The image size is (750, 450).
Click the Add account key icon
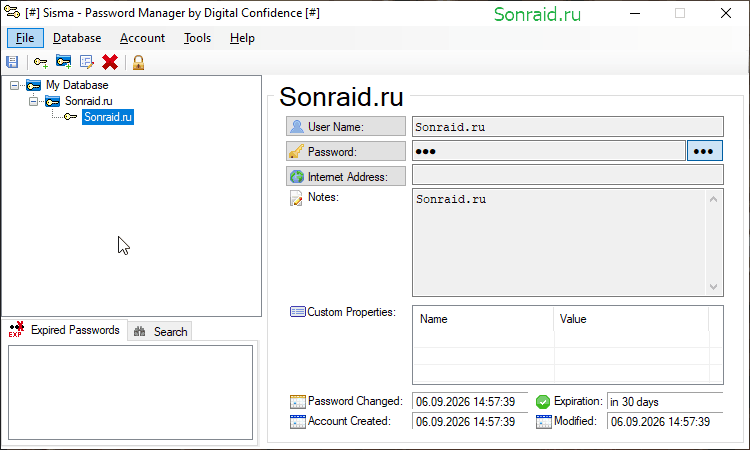click(x=41, y=62)
